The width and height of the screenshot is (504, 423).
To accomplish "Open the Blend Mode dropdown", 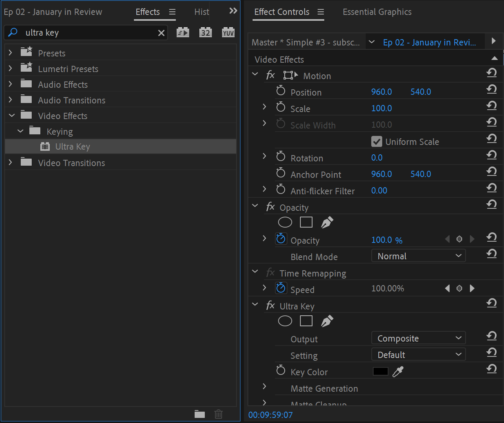I will point(418,256).
